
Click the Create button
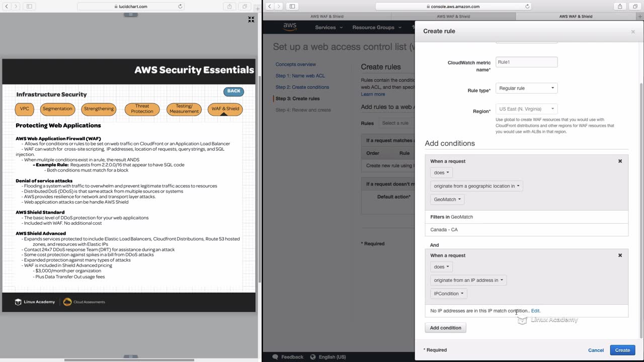pyautogui.click(x=622, y=350)
